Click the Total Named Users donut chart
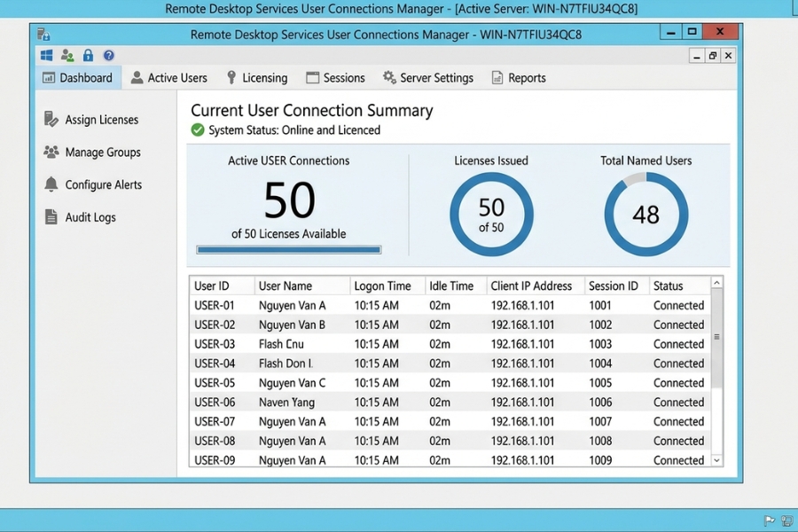The image size is (798, 532). (x=645, y=214)
